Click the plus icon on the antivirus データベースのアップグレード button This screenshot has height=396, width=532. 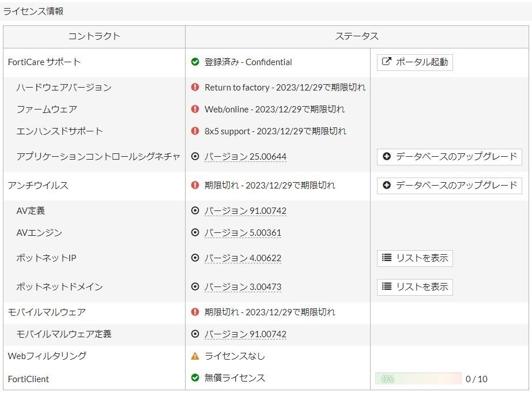coord(387,186)
